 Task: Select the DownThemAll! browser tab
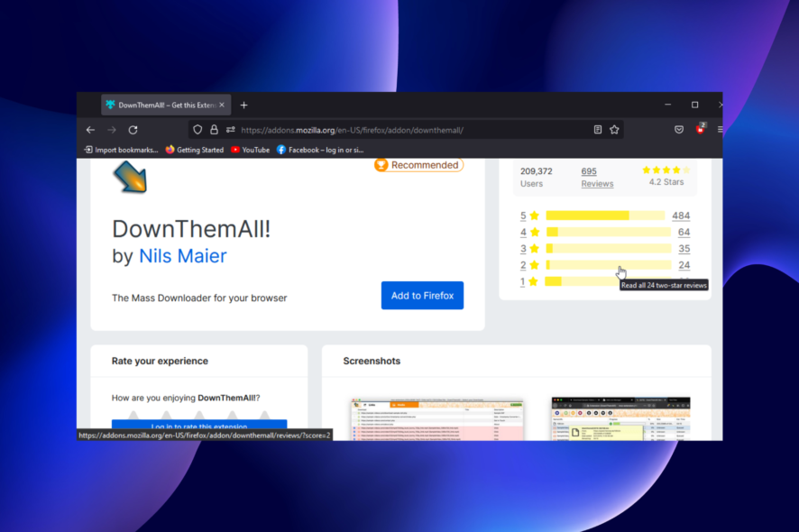[166, 105]
